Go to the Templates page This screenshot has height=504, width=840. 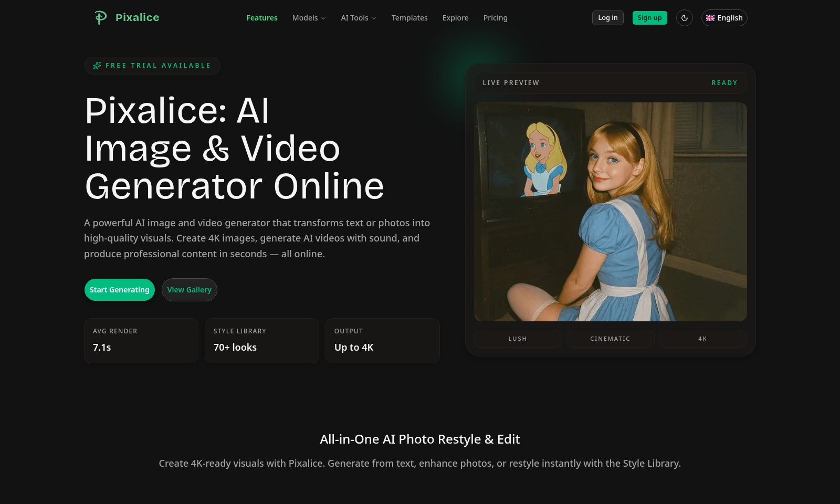[x=409, y=18]
